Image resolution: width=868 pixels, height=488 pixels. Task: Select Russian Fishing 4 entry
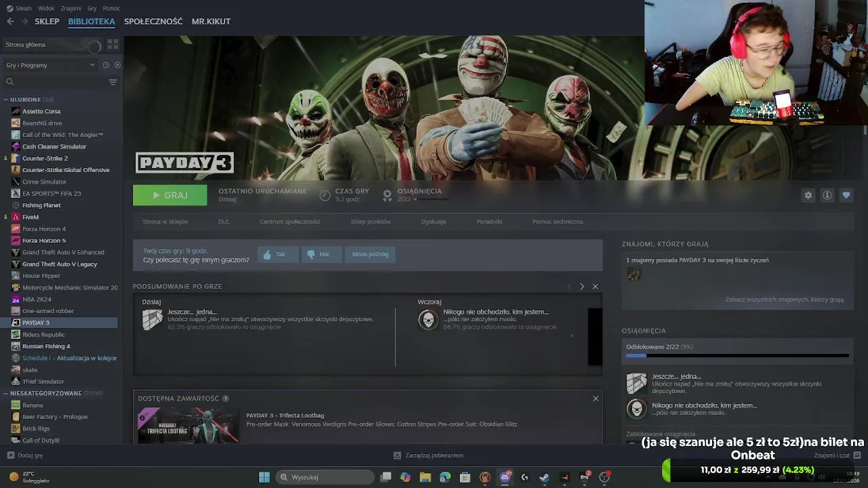click(x=46, y=346)
